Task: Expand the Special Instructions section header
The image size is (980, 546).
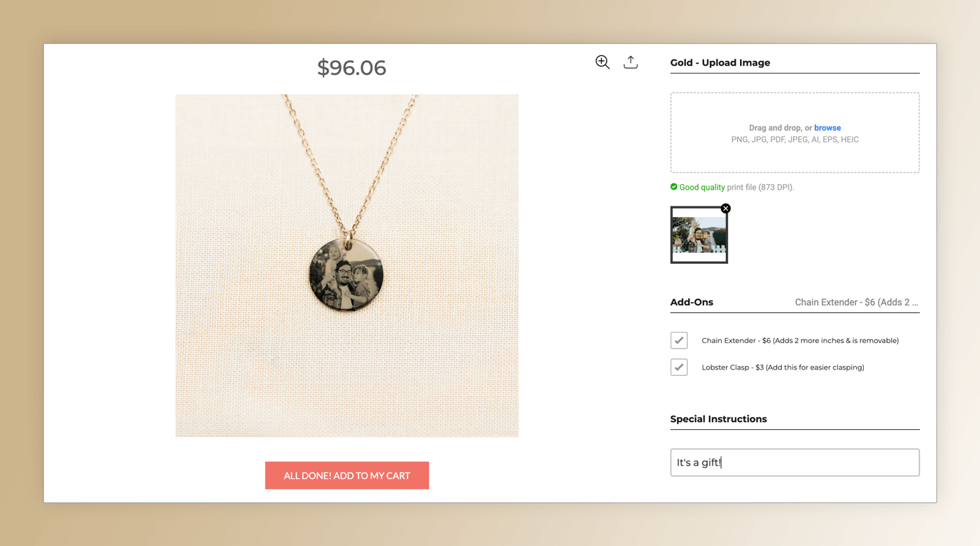Action: click(x=718, y=419)
